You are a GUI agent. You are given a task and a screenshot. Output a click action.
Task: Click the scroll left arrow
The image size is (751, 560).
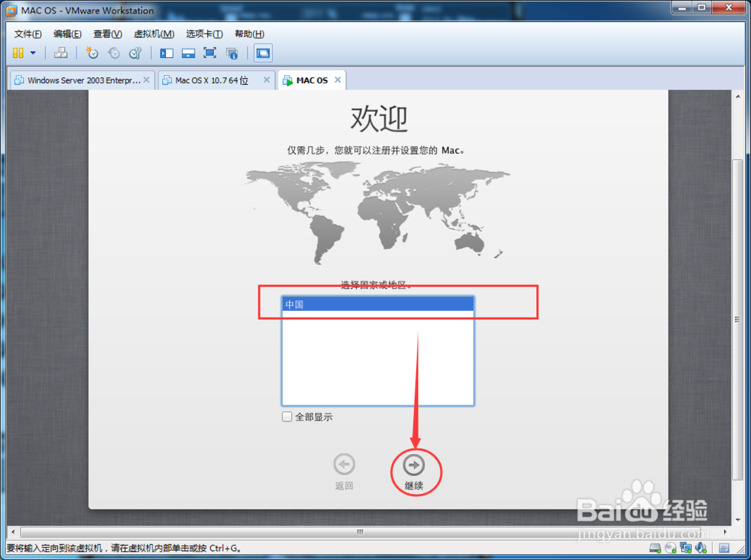point(13,531)
